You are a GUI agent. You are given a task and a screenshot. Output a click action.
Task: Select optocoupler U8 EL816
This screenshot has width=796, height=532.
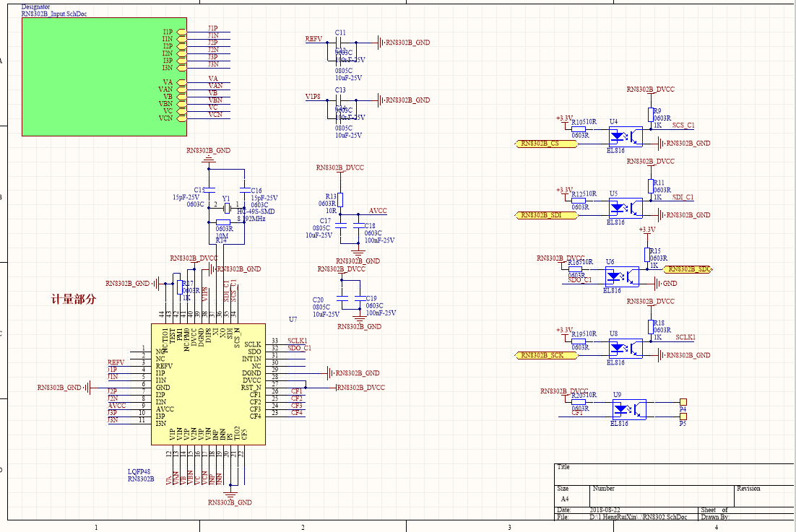click(x=626, y=349)
